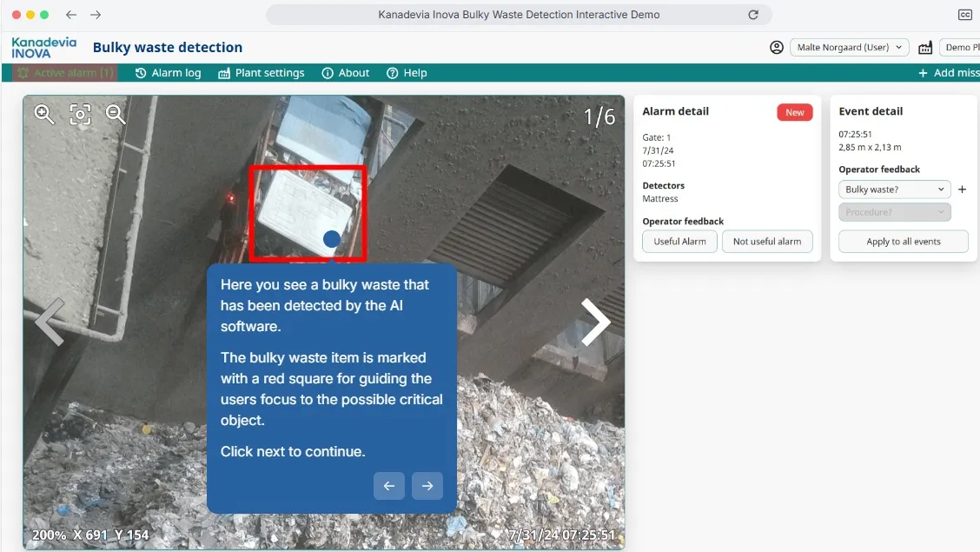The image size is (980, 552).
Task: Click the factory icon next to Demo Plant
Action: pyautogui.click(x=924, y=47)
